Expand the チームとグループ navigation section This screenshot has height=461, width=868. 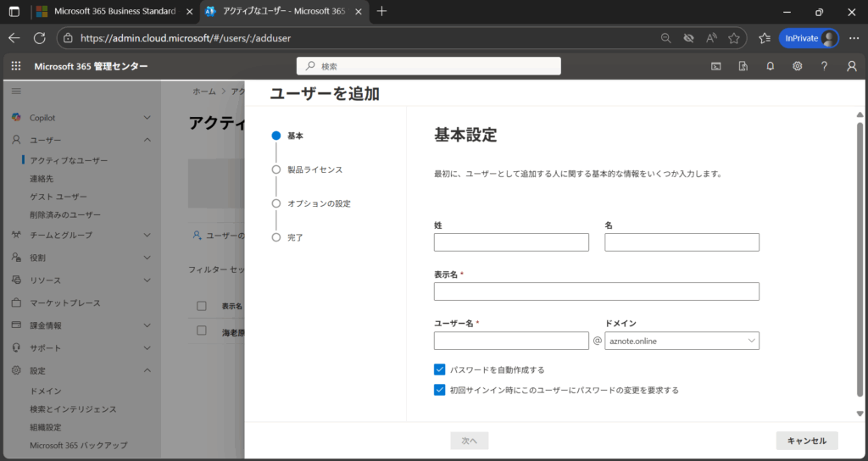pos(147,235)
